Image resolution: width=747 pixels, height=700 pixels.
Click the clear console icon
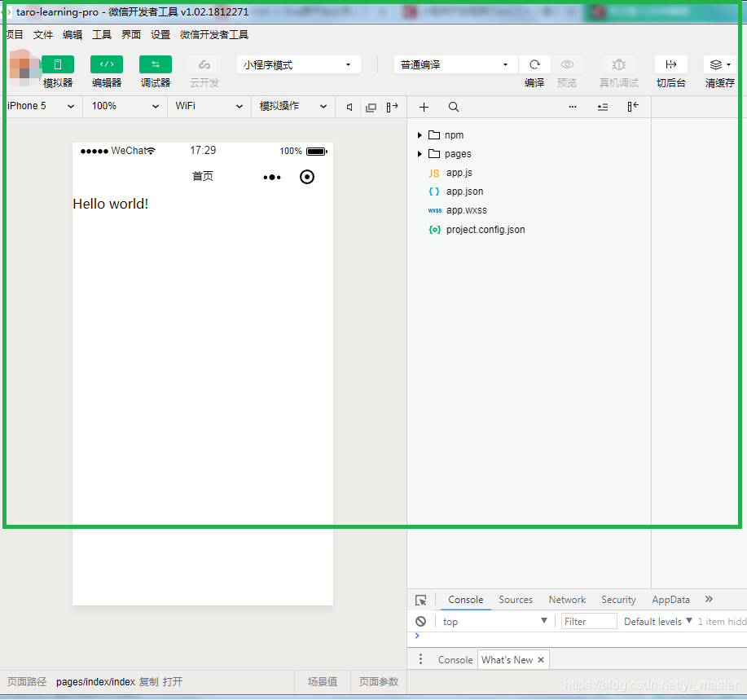[420, 622]
